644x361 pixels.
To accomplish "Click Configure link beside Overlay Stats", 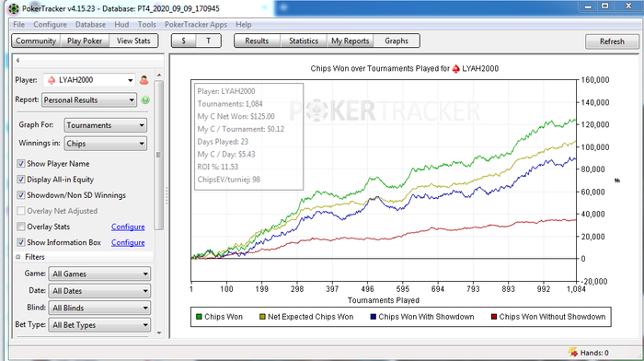I will point(128,227).
